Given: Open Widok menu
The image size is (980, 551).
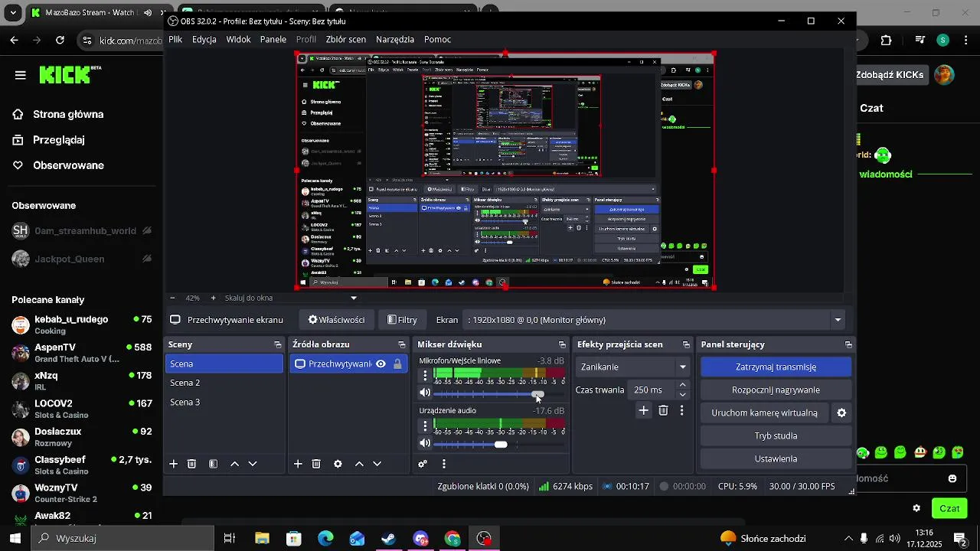Looking at the screenshot, I should [x=239, y=39].
